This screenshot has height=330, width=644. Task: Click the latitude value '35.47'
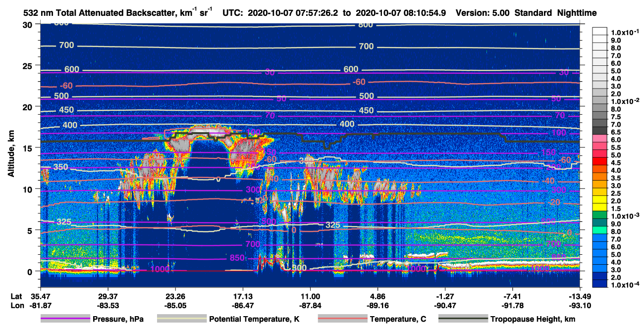click(40, 296)
